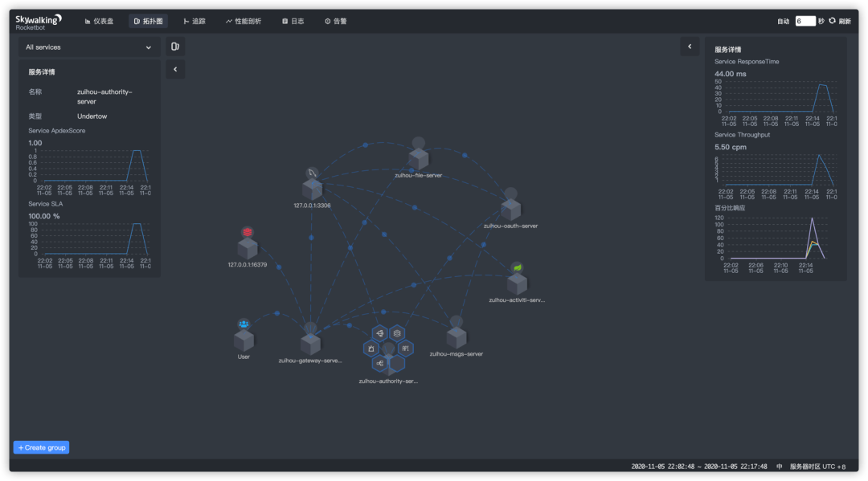Click the Service Throughput chart
Viewport: 868px width, 481px height.
[x=776, y=177]
